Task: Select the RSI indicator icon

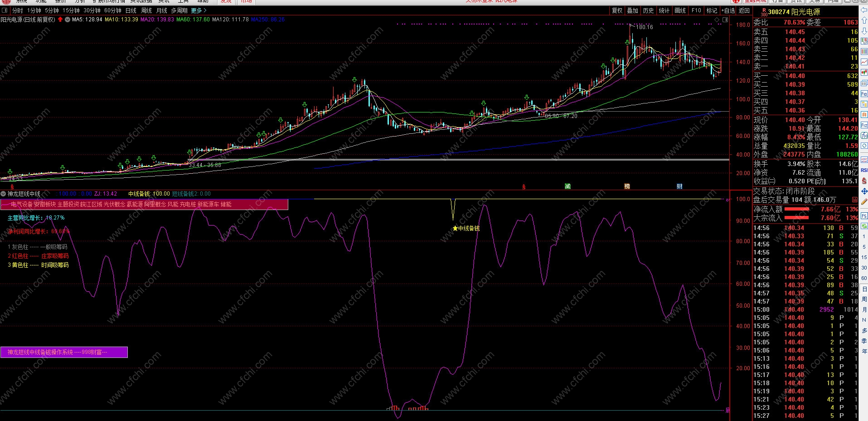Action: click(x=864, y=170)
